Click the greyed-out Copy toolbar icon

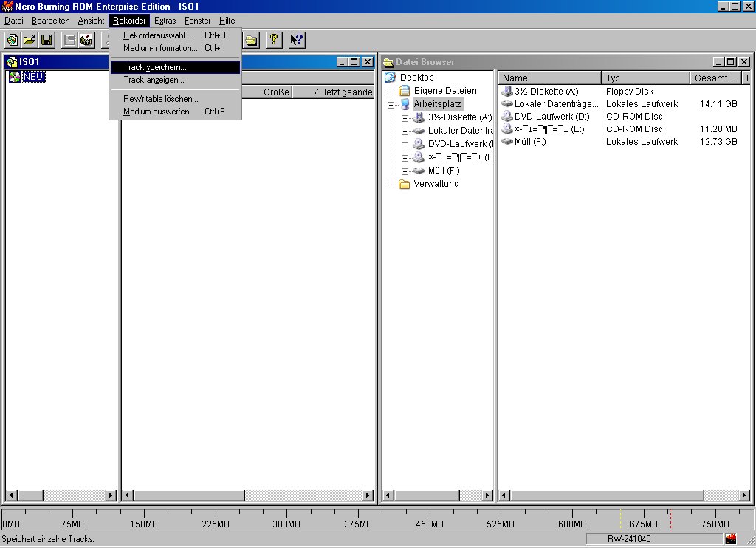[70, 40]
